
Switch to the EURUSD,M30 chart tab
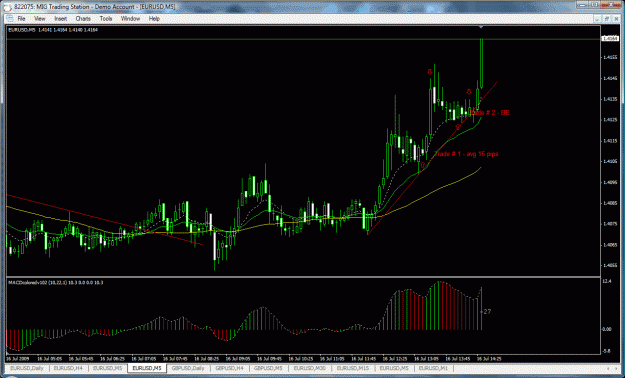pyautogui.click(x=310, y=368)
